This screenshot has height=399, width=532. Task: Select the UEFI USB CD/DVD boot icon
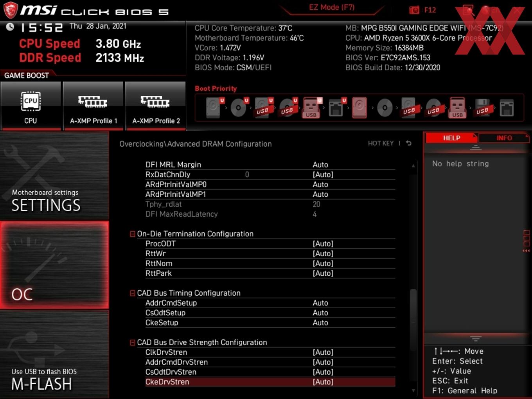pos(288,108)
